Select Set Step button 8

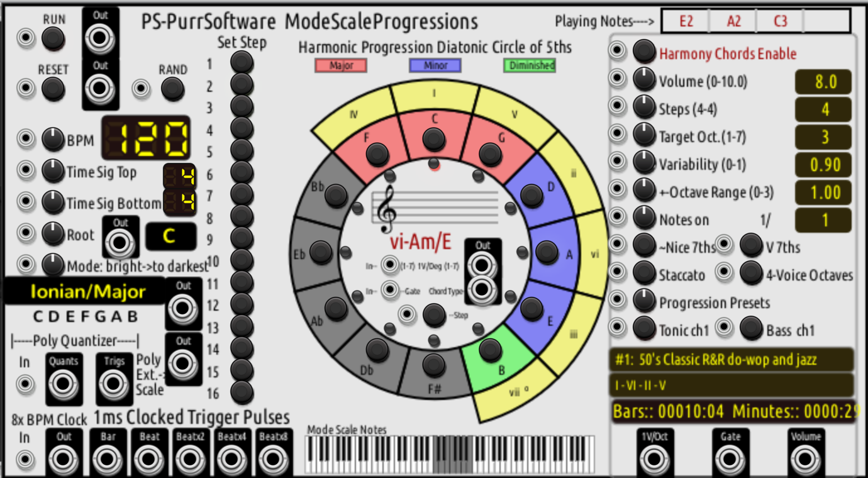[242, 216]
